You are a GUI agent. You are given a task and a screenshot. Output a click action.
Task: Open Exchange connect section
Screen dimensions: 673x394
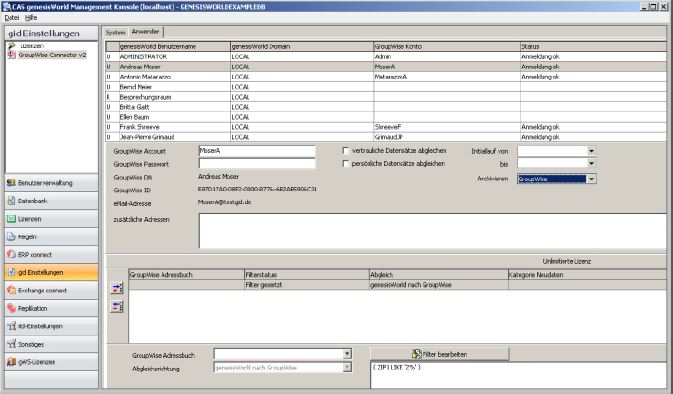[x=51, y=291]
